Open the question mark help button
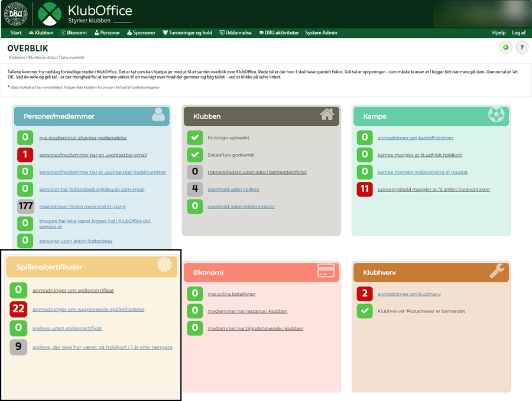Viewport: 532px width, 401px height. 522,47
